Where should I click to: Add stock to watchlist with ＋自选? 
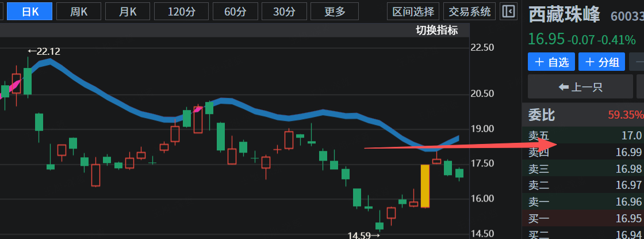(x=551, y=62)
